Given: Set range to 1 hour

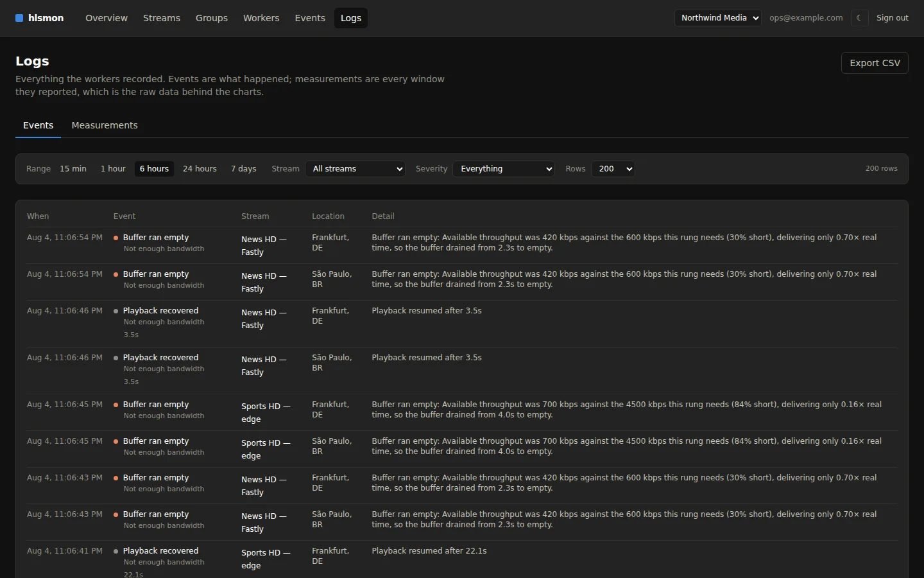Looking at the screenshot, I should point(113,169).
